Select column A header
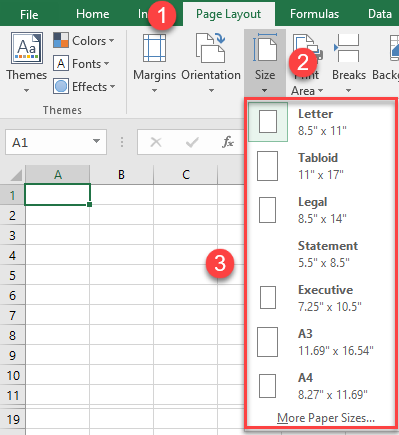 point(57,175)
